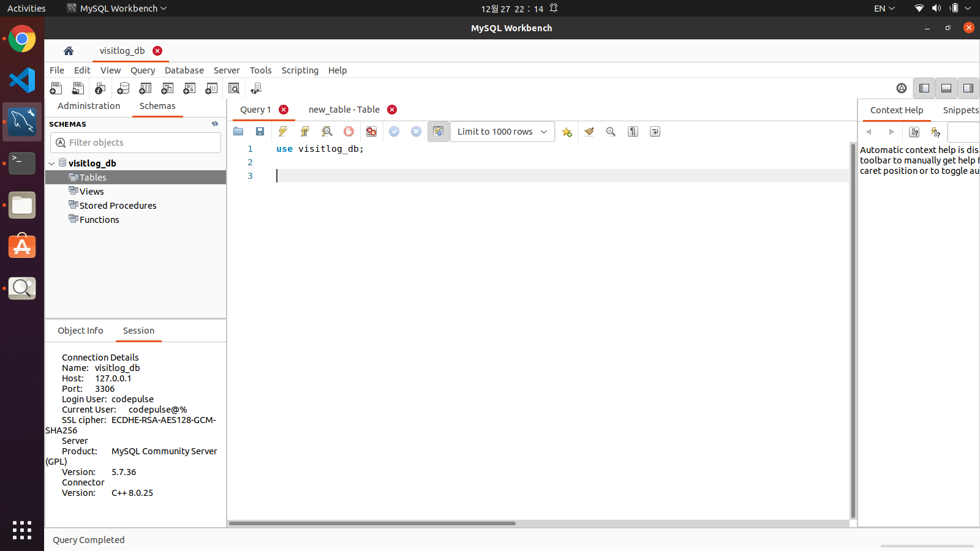This screenshot has height=551, width=980.
Task: Run EXPLAIN on current statement icon
Action: pos(327,132)
